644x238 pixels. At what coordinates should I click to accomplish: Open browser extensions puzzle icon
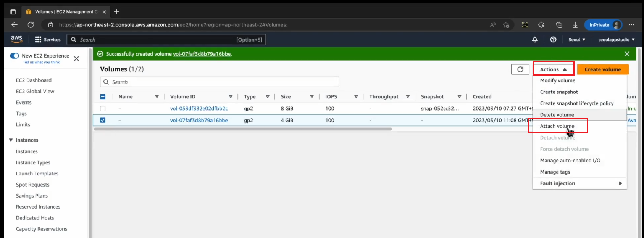pyautogui.click(x=541, y=25)
